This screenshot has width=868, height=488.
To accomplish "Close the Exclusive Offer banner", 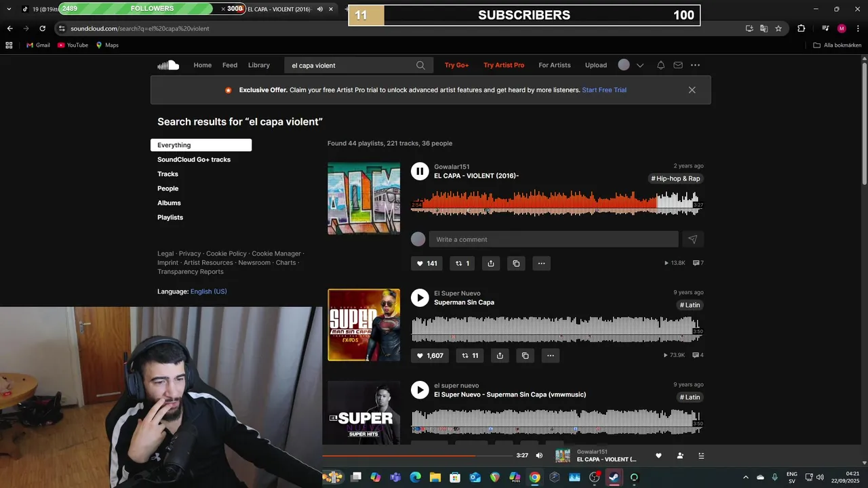I will point(692,90).
